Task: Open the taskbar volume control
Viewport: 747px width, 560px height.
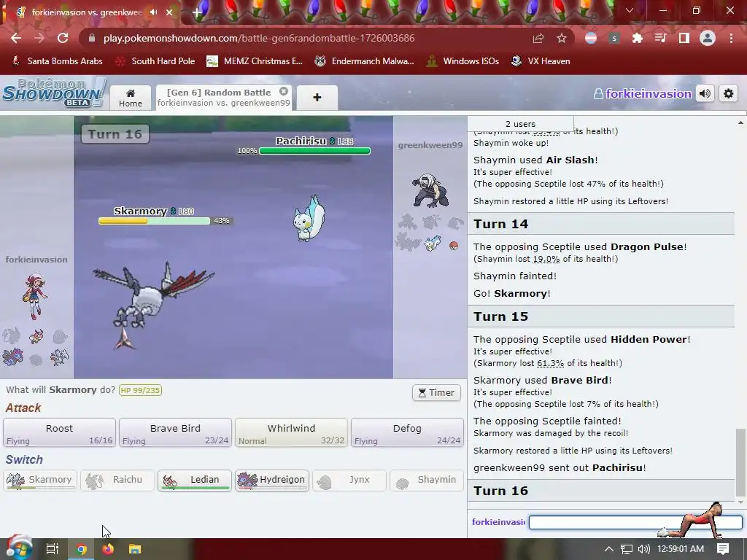Action: click(643, 549)
